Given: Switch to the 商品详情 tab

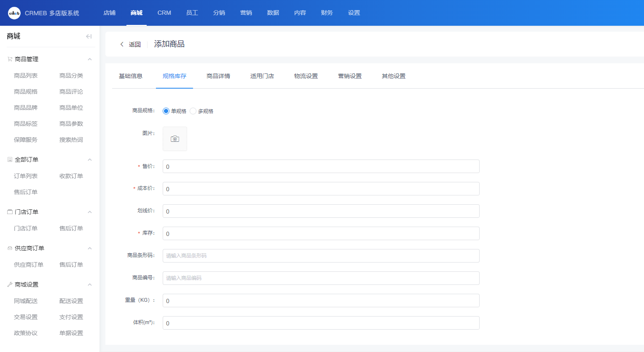Looking at the screenshot, I should pyautogui.click(x=218, y=76).
